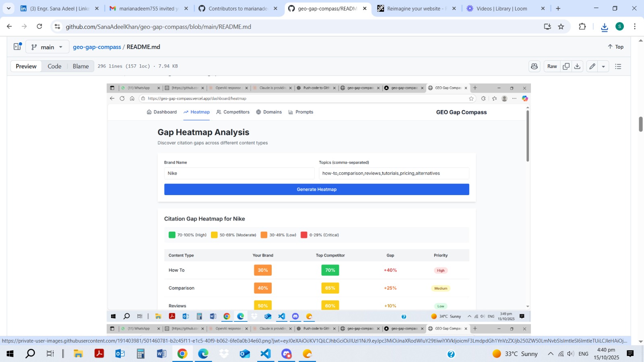Close the LinkedIn tab
The width and height of the screenshot is (644, 362).
[97, 8]
